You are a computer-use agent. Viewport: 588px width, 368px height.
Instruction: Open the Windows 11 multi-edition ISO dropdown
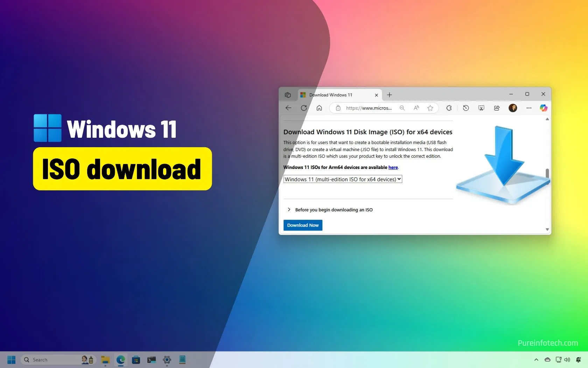coord(343,179)
